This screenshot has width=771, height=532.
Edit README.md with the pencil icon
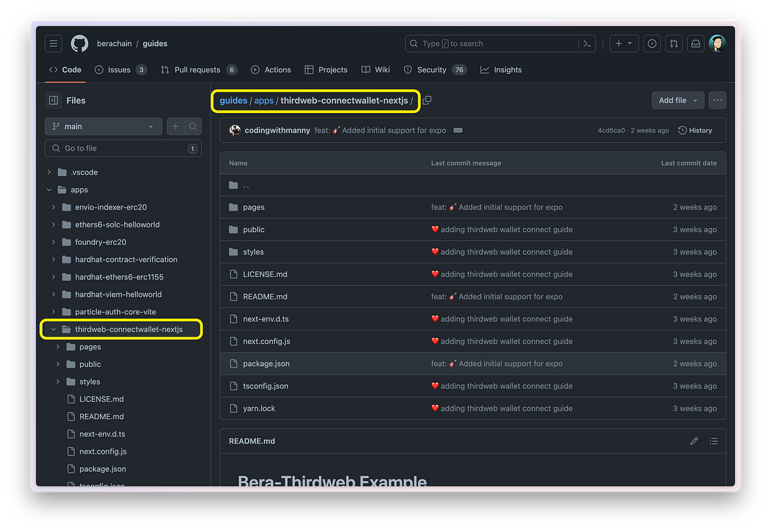coord(694,441)
